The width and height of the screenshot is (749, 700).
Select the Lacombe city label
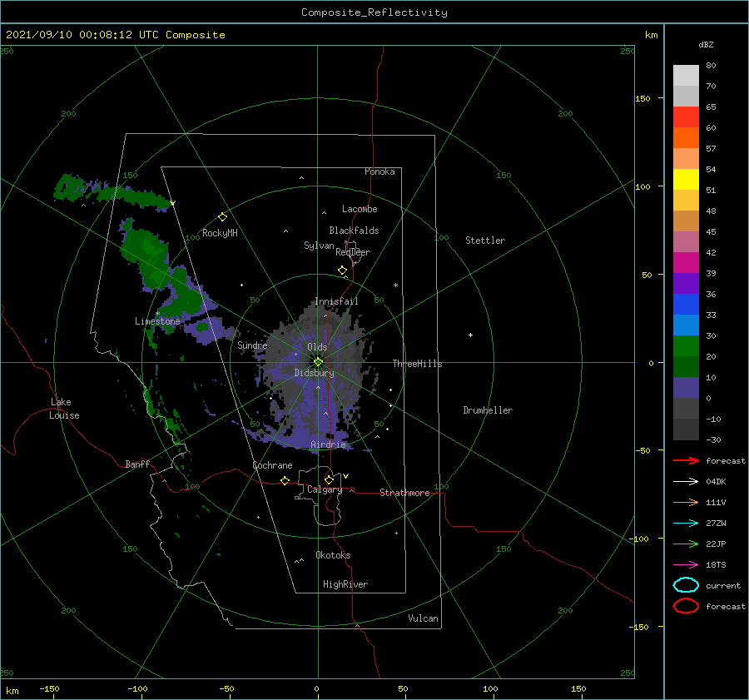pos(360,209)
